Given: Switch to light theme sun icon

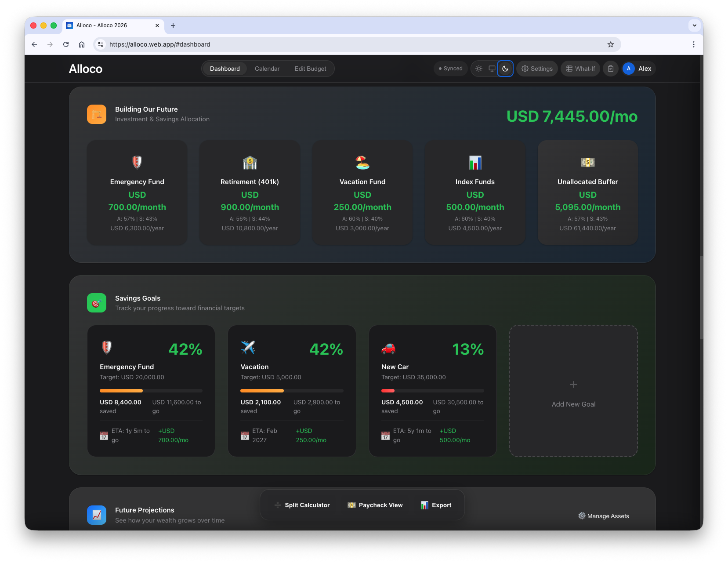Looking at the screenshot, I should pos(479,69).
